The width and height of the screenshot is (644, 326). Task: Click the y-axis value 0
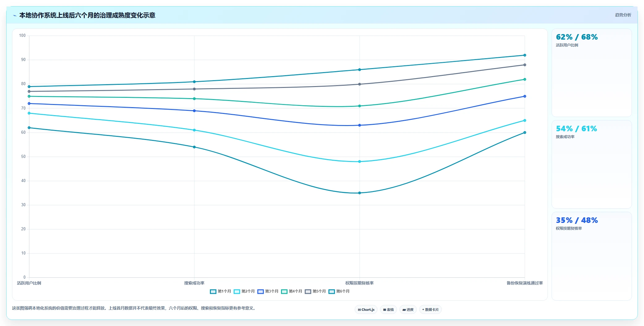click(x=24, y=277)
